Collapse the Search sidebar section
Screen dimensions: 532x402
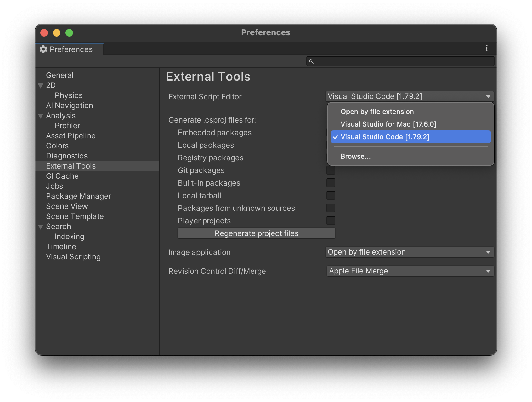click(40, 227)
